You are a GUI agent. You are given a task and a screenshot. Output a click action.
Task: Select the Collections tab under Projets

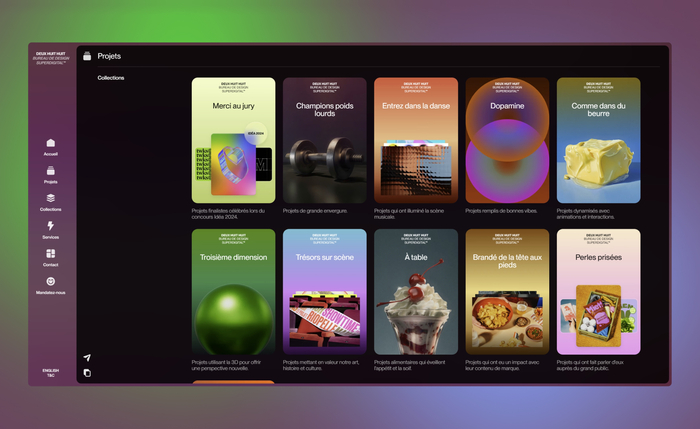[111, 78]
